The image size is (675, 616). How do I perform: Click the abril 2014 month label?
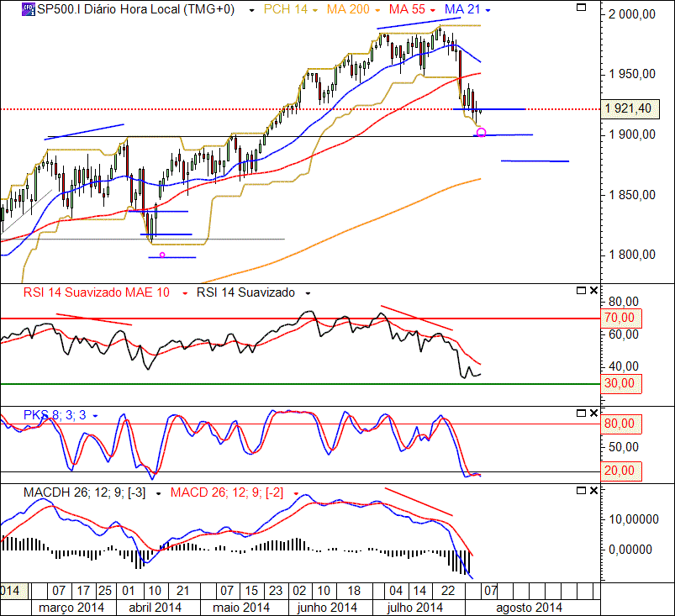tap(155, 608)
